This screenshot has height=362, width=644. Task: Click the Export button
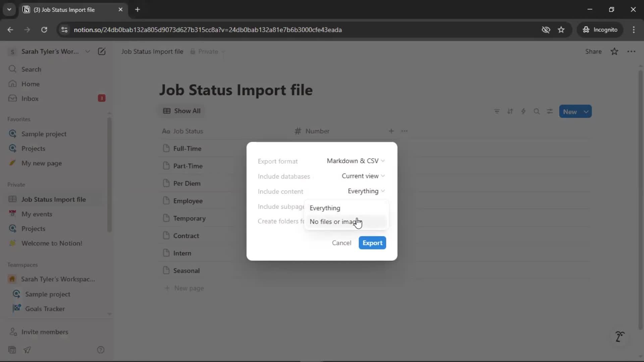372,243
